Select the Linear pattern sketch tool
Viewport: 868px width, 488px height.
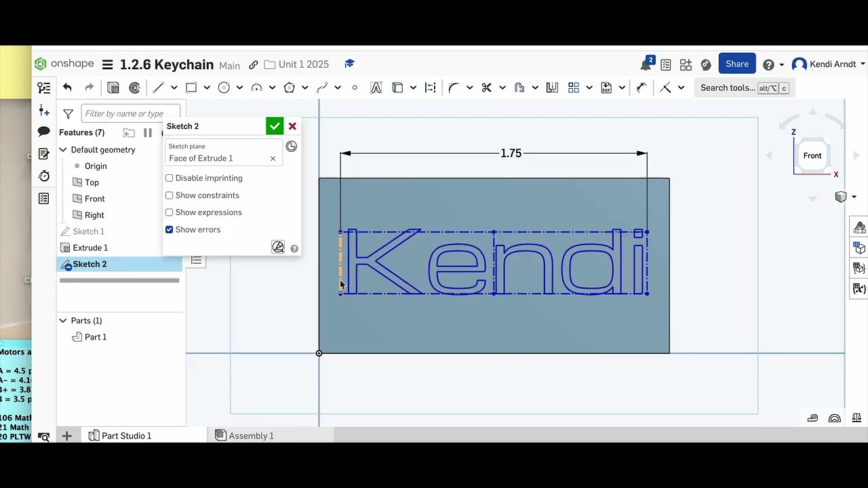click(x=574, y=87)
